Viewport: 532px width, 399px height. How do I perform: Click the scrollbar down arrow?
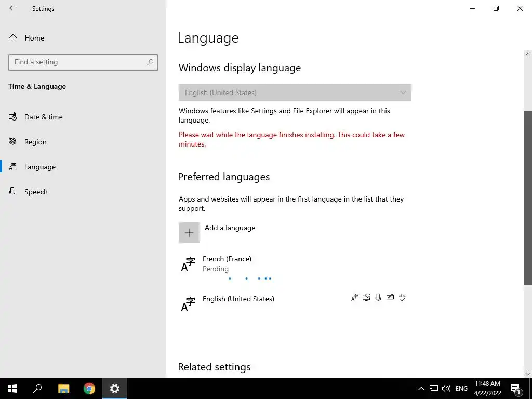tap(528, 374)
